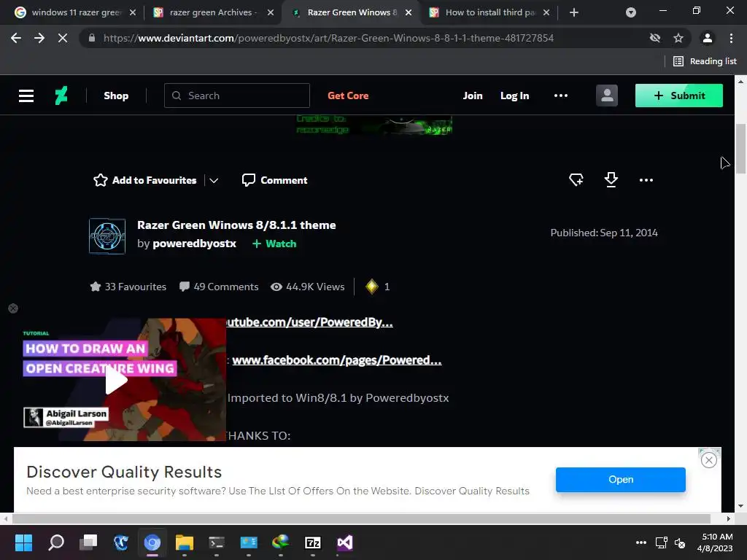Expand the Favourites collection dropdown arrow

[214, 181]
